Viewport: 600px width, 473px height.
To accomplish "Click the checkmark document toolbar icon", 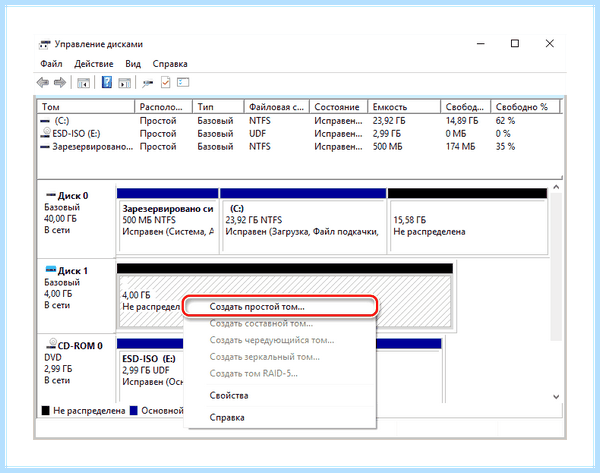I will (166, 82).
